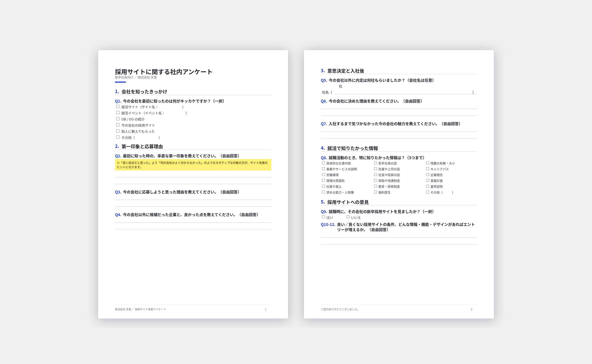Image resolution: width=592 pixels, height=364 pixels.
Task: Tick the 今の会社の採用サイト checkbox
Action: [118, 125]
